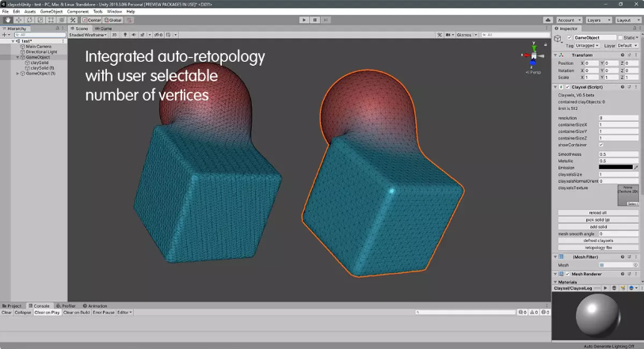Open the Assets menu
The image size is (644, 349).
coord(29,12)
